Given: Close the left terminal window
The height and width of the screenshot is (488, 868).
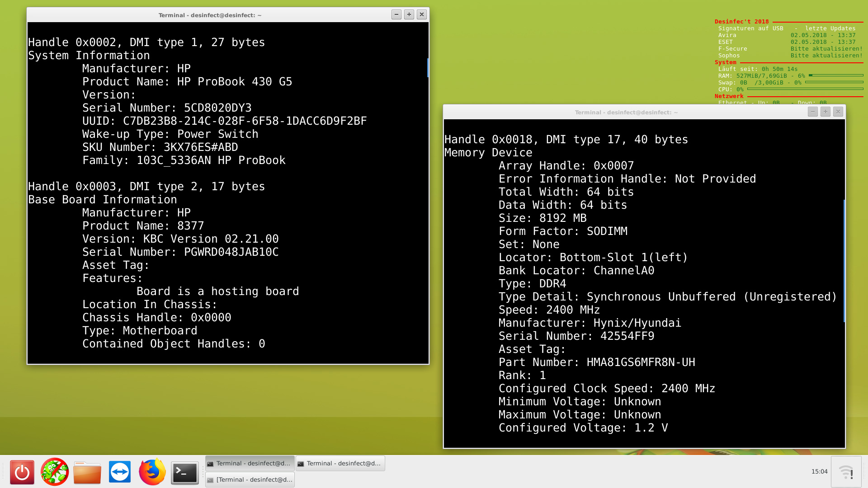Looking at the screenshot, I should click(x=422, y=14).
